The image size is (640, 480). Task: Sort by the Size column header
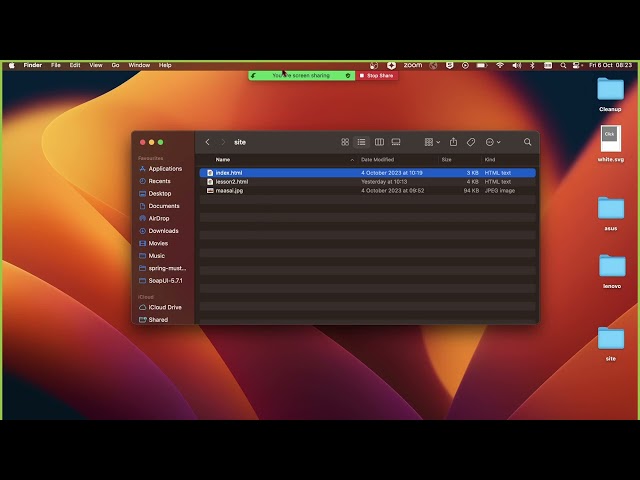tap(447, 160)
